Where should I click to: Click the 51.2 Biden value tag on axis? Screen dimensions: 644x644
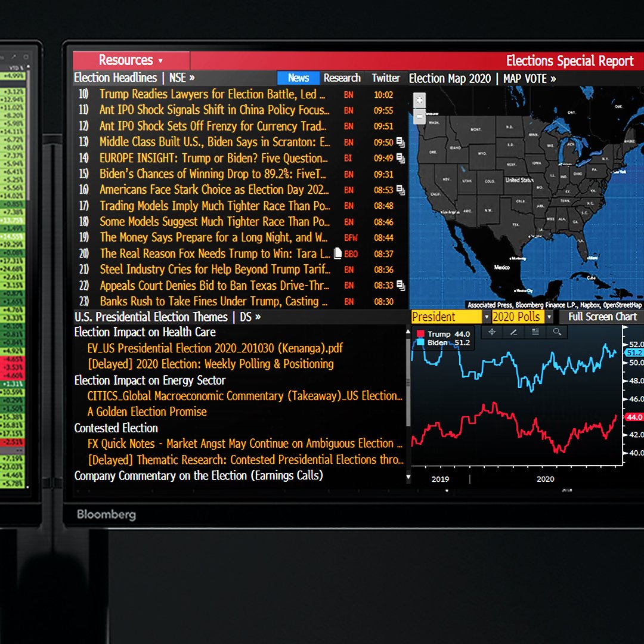[634, 353]
